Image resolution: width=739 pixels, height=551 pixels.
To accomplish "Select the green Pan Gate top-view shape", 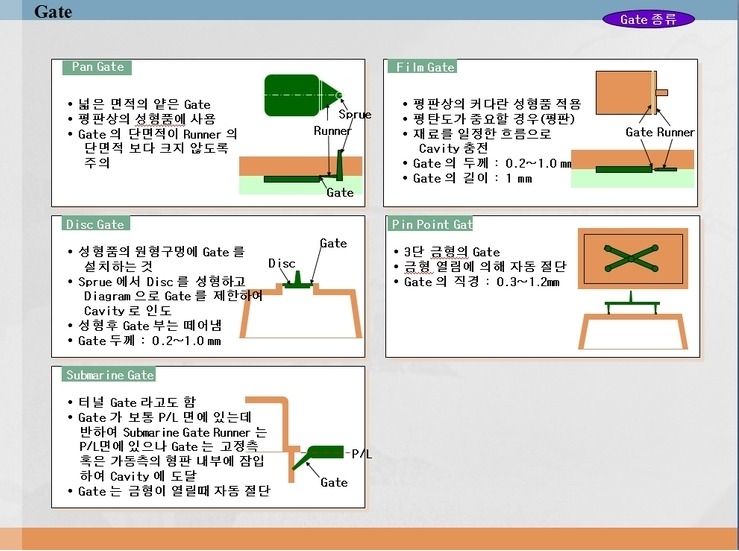I will tap(303, 95).
